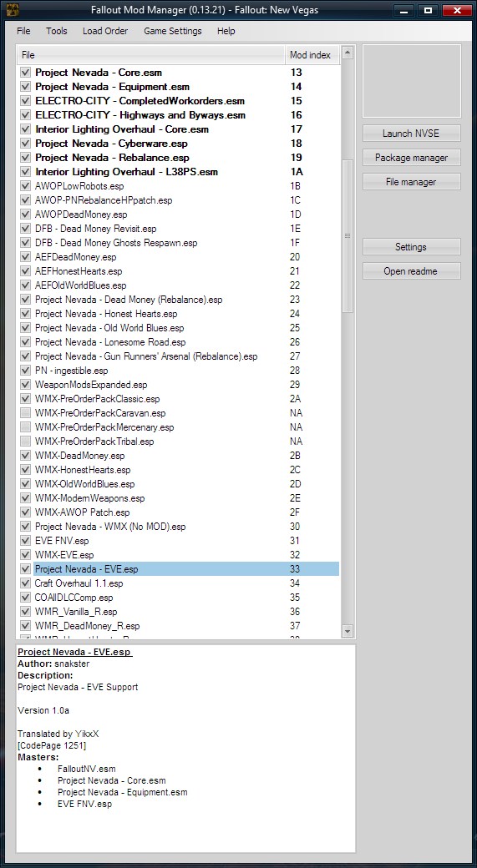477x868 pixels.
Task: Click the mod description text panel
Action: coord(185,749)
